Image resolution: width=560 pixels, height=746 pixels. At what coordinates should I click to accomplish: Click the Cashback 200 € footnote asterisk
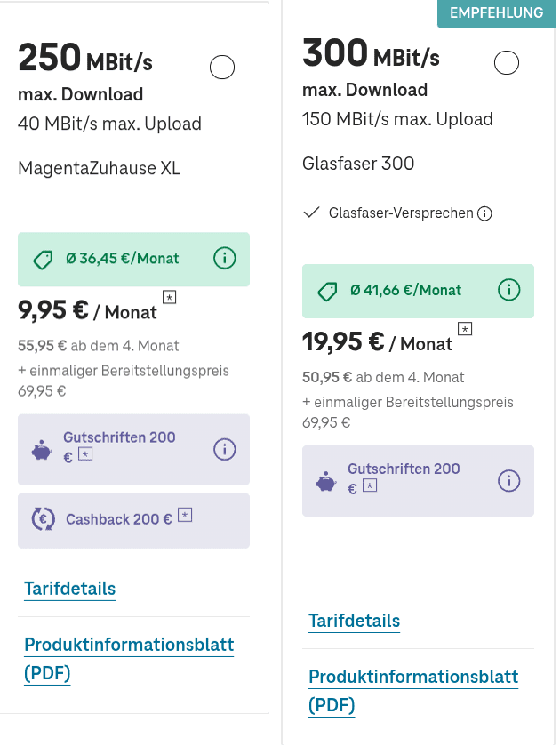(x=185, y=515)
